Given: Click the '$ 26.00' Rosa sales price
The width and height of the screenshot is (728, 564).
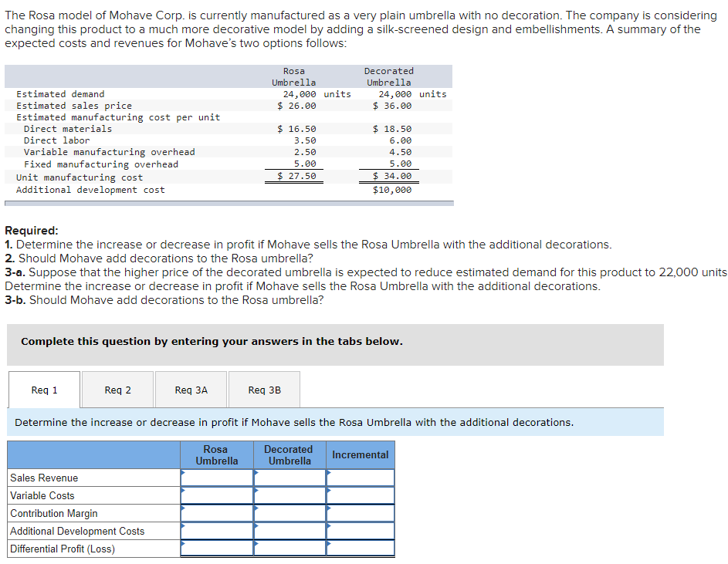Looking at the screenshot, I should 296,106.
